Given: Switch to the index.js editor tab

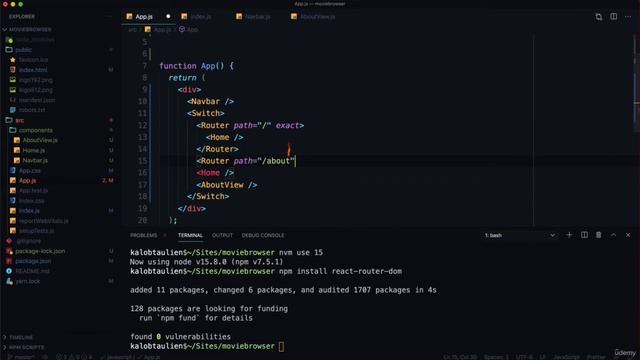Looking at the screenshot, I should click(200, 17).
